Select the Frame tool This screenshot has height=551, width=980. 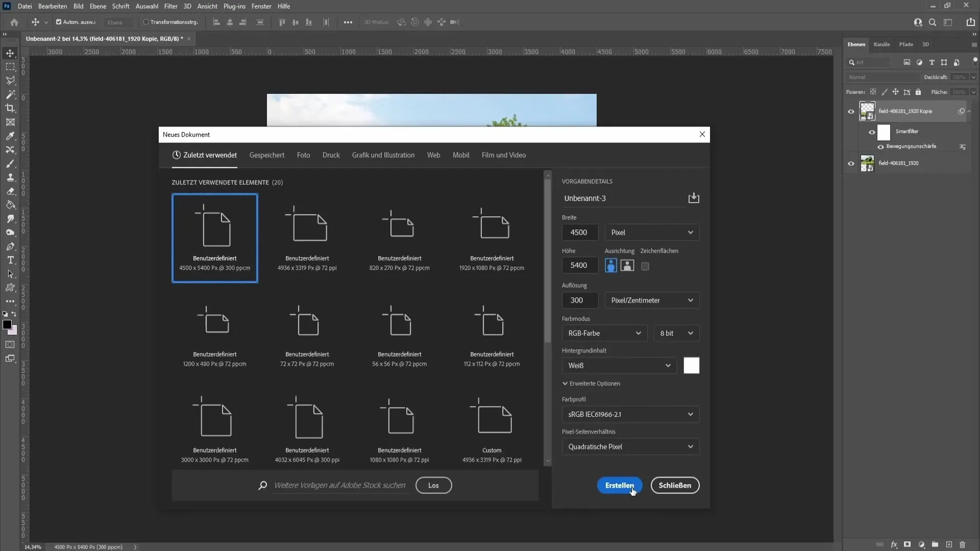click(x=10, y=122)
